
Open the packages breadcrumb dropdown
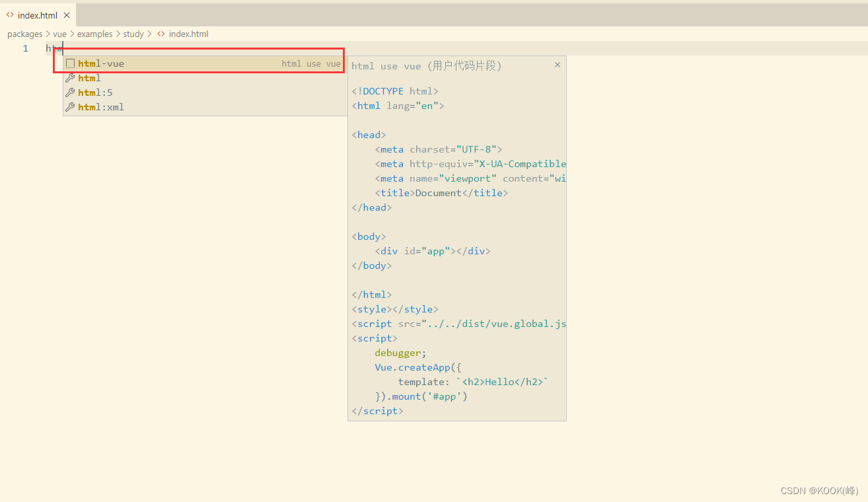(24, 34)
